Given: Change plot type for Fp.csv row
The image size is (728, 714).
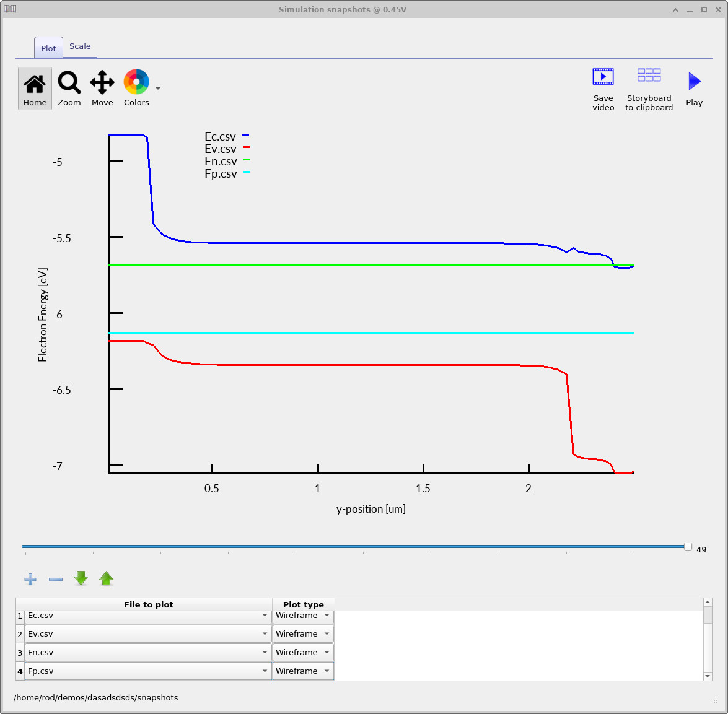Looking at the screenshot, I should pyautogui.click(x=303, y=671).
